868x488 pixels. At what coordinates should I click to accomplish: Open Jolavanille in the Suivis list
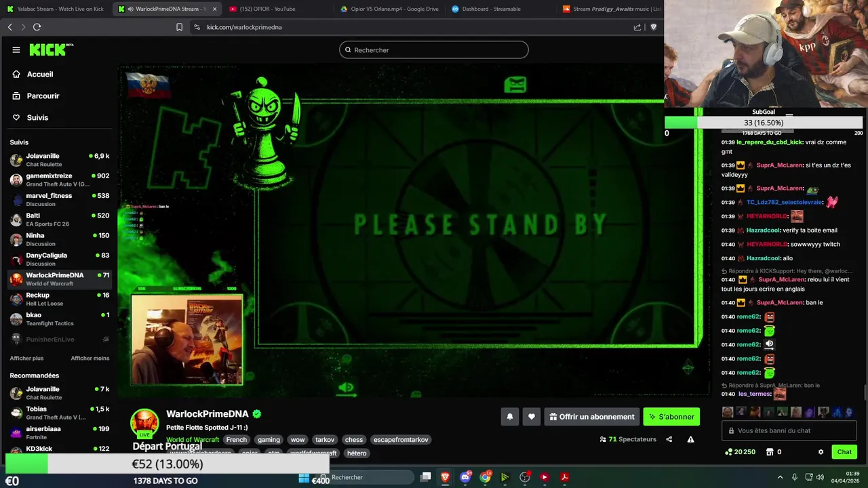(60, 160)
